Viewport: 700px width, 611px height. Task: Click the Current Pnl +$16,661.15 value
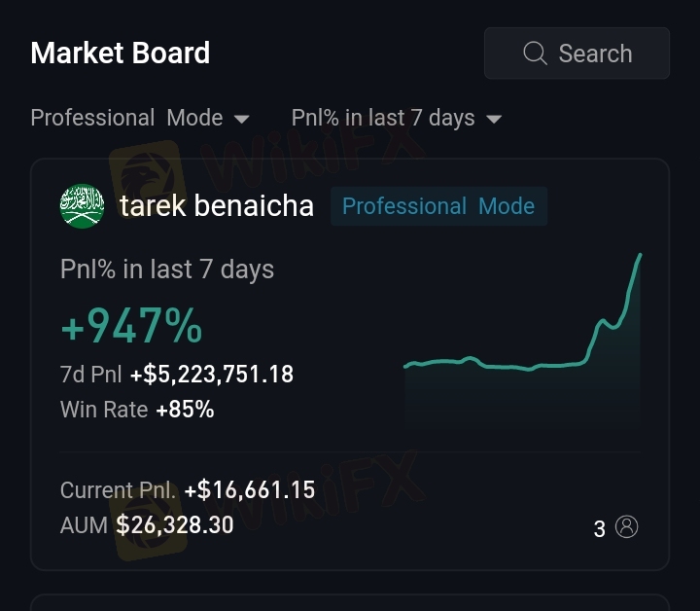click(x=250, y=490)
